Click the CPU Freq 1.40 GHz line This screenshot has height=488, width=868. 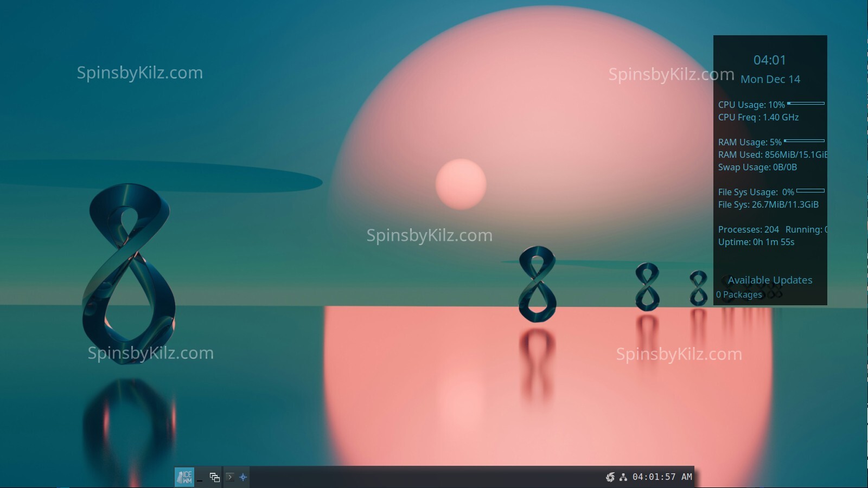coord(758,117)
